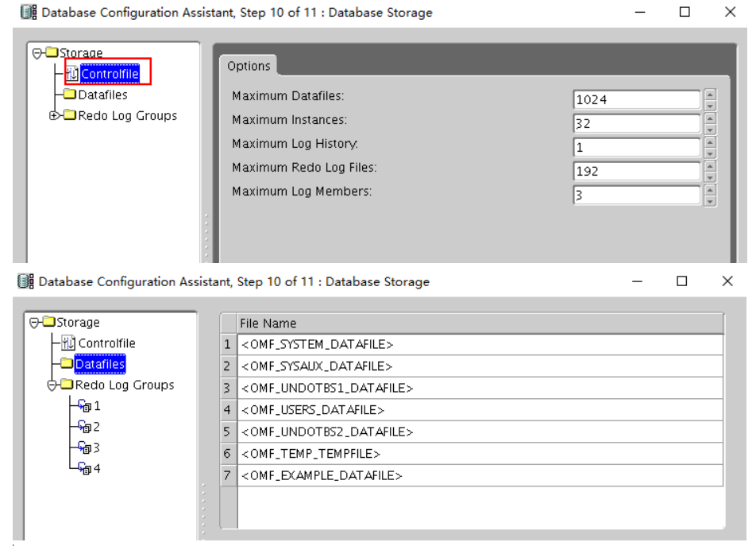Screen dimensions: 756x546
Task: Click the redo log group 4 icon
Action: pos(85,468)
